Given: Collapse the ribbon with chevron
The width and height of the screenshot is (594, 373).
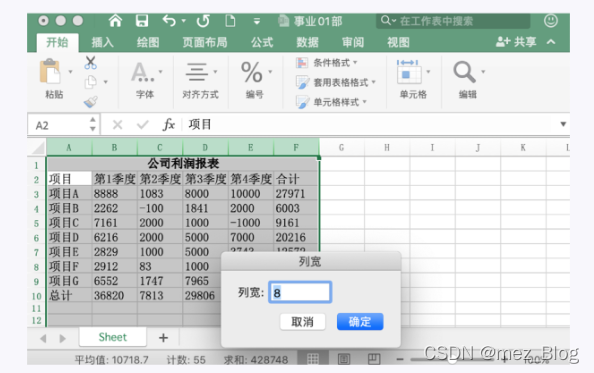Looking at the screenshot, I should click(x=551, y=42).
